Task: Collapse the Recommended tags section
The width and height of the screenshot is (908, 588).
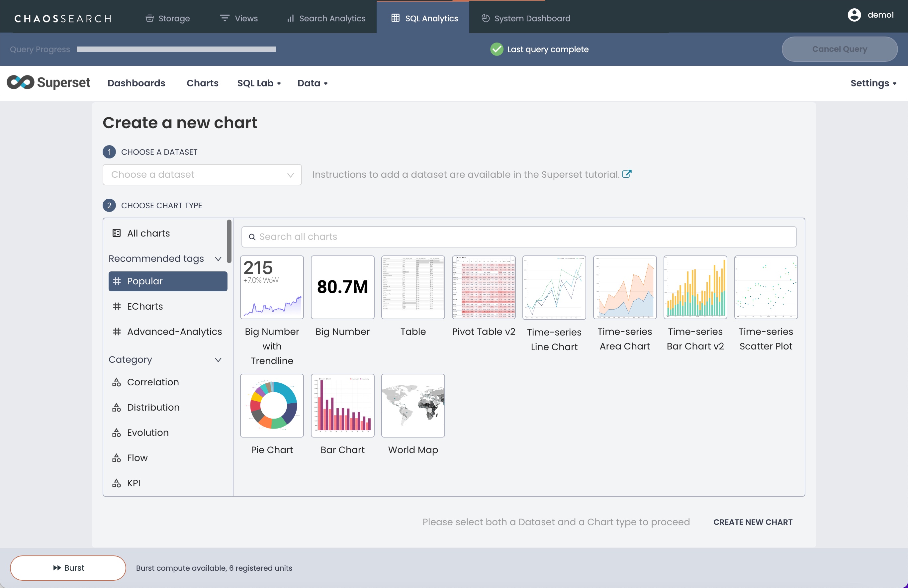Action: 218,259
